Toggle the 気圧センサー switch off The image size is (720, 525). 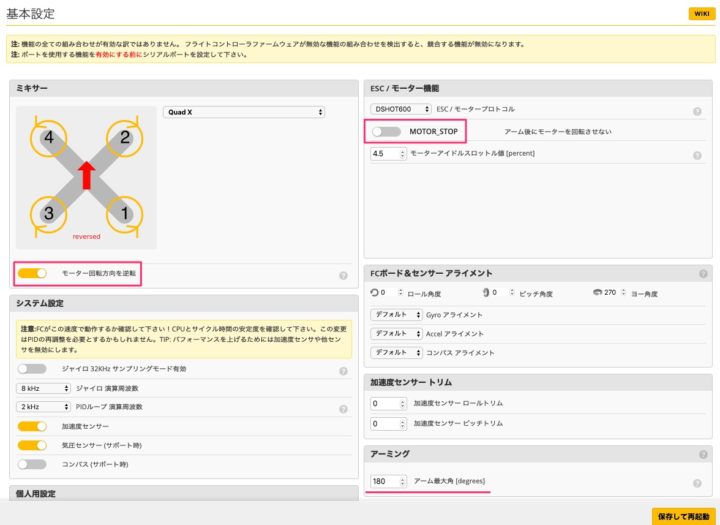32,445
